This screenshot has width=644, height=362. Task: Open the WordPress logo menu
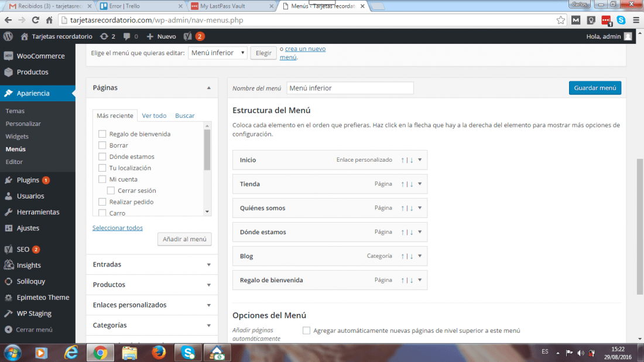(8, 36)
